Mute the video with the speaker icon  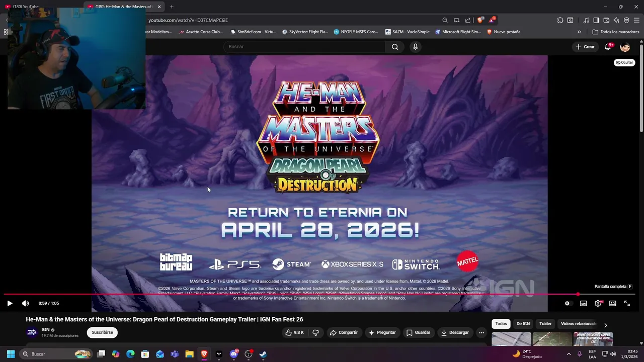(26, 303)
